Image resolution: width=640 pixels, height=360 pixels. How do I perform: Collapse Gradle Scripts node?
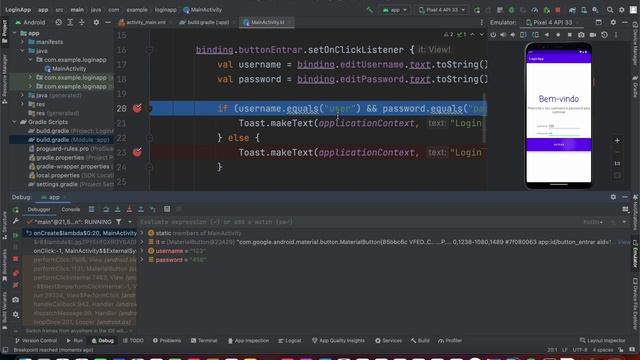point(14,122)
